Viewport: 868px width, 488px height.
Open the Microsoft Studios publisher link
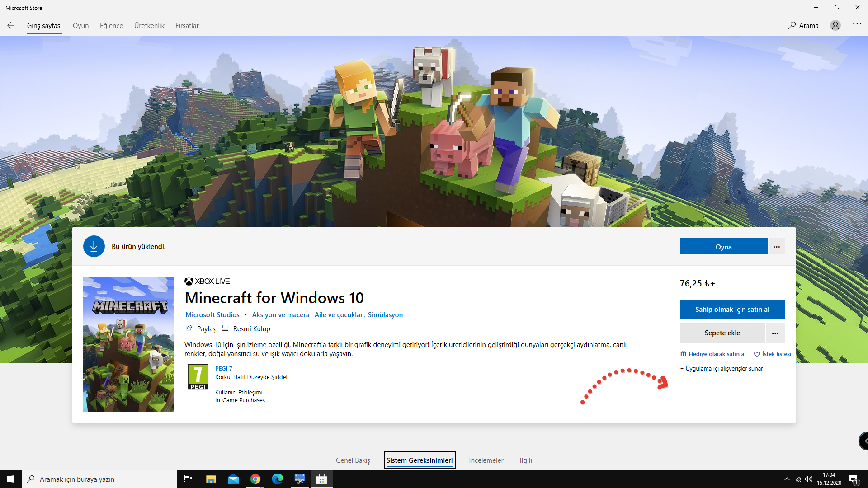point(212,314)
